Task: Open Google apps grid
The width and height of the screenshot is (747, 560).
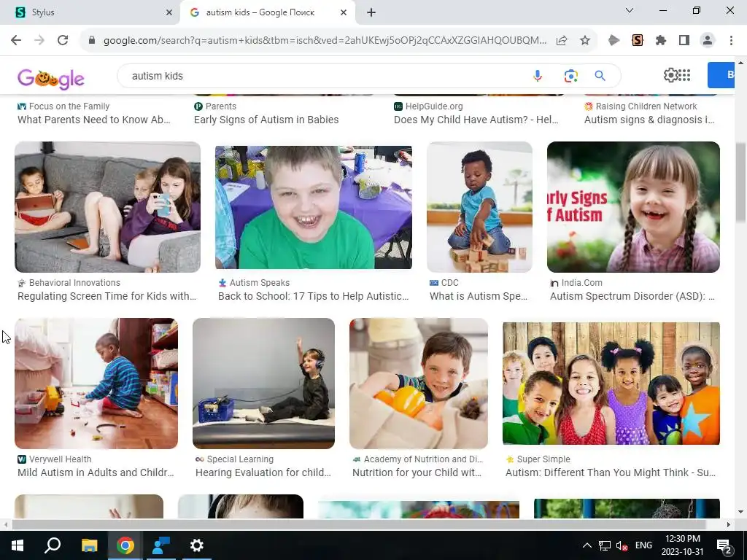Action: pos(684,75)
